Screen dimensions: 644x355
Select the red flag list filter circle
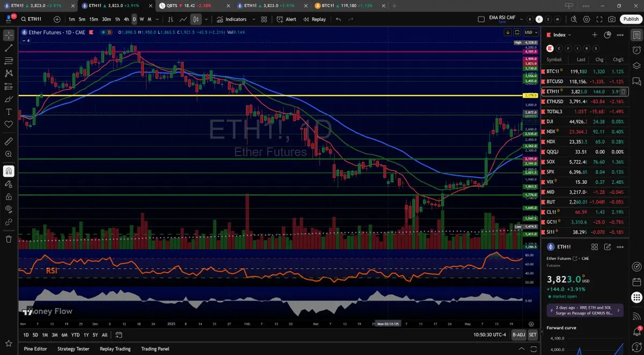tap(549, 48)
